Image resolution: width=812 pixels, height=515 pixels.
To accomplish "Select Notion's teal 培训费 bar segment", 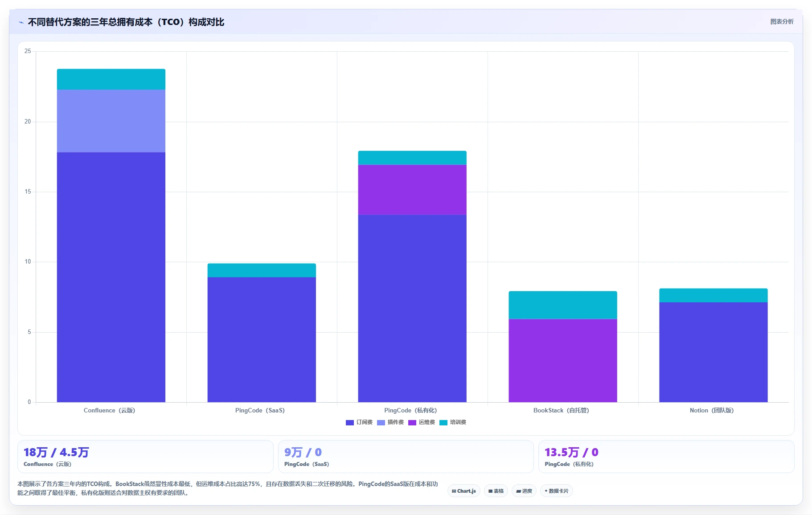I will pos(714,295).
